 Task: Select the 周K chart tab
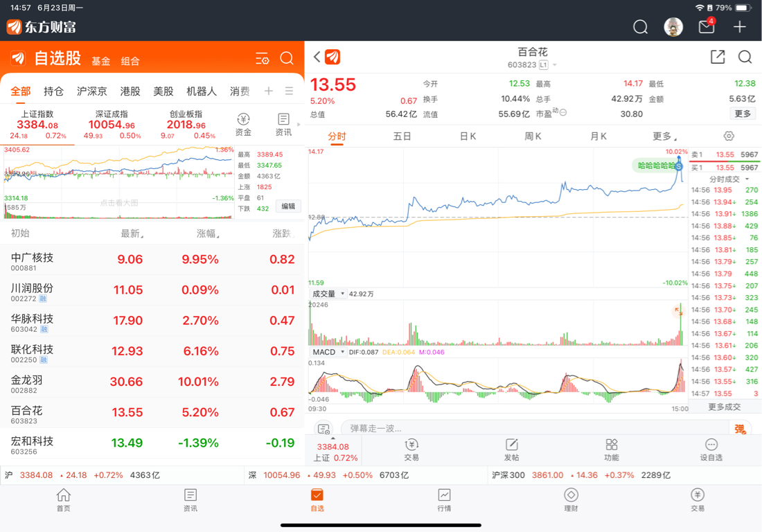(x=533, y=136)
